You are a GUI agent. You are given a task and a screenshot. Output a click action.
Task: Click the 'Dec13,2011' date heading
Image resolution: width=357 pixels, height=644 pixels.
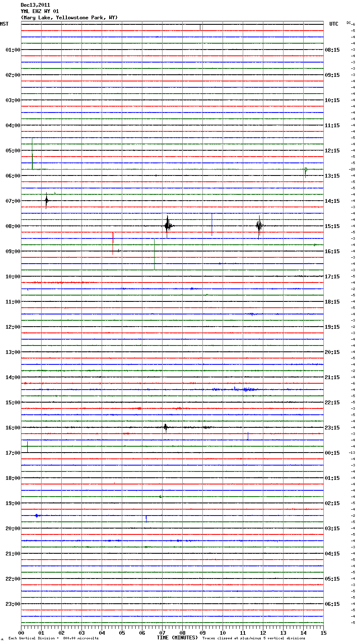[35, 5]
